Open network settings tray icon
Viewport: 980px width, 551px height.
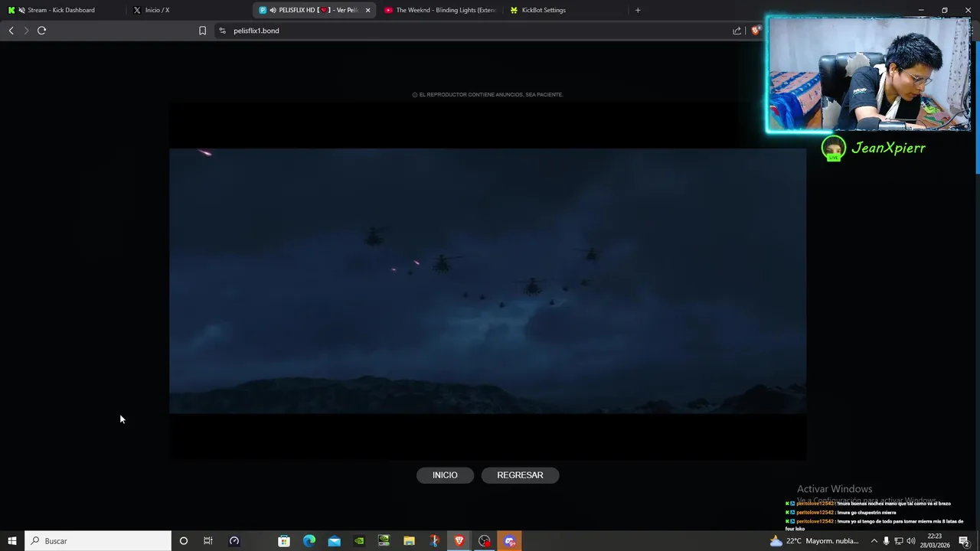click(899, 541)
